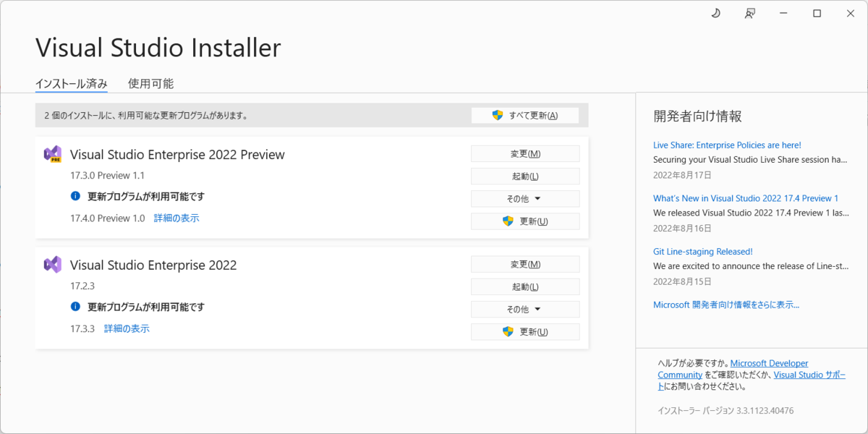Viewport: 868px width, 434px height.
Task: Click 17.3.3 version text
Action: tap(82, 328)
